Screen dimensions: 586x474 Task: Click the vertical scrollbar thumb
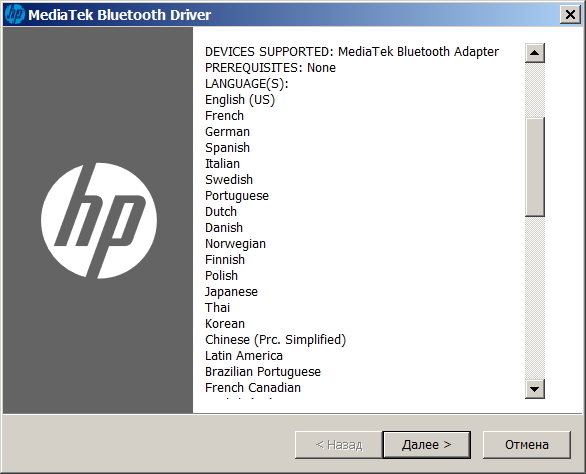pos(534,167)
